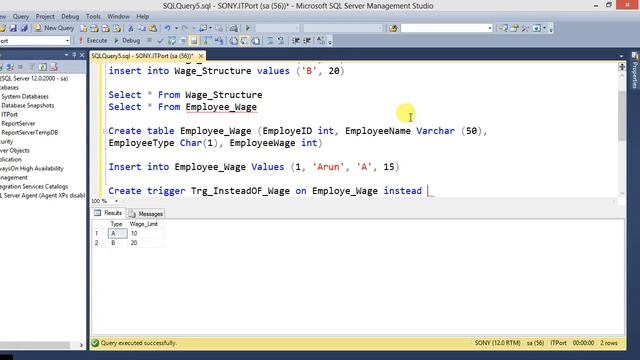Collapse the Create table code block
640x360 pixels.
[105, 131]
